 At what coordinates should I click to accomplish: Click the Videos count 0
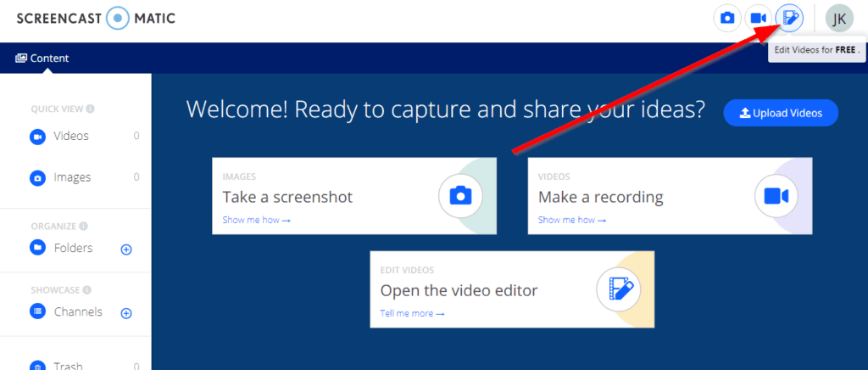coord(136,136)
